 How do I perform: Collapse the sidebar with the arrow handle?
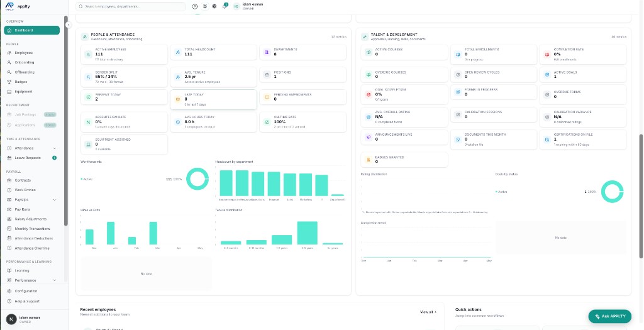69,25
